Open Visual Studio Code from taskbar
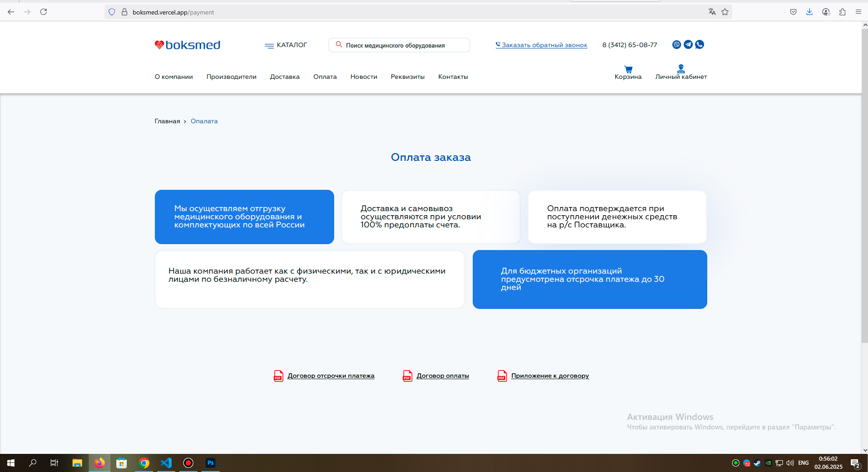868x472 pixels. click(166, 463)
